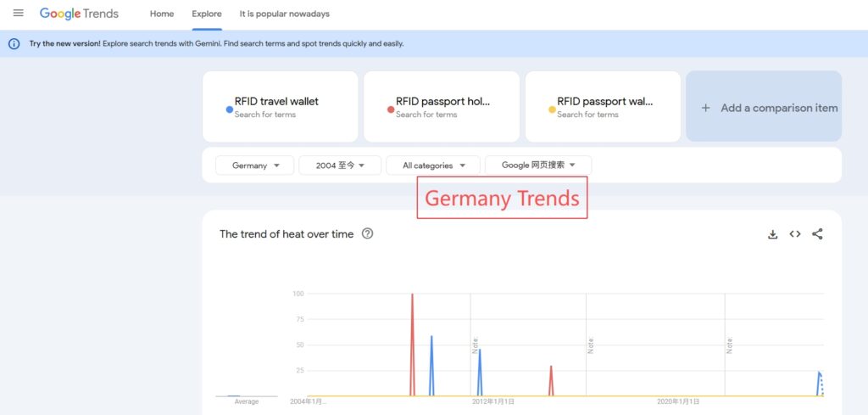Click the Google Trends logo
Image resolution: width=868 pixels, height=415 pixels.
(x=79, y=14)
